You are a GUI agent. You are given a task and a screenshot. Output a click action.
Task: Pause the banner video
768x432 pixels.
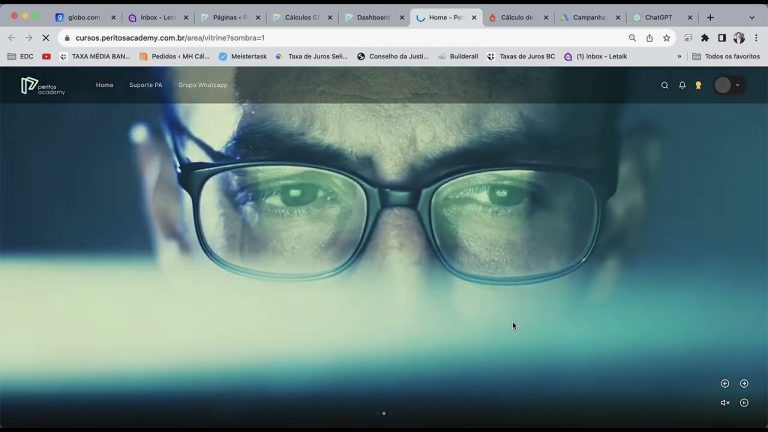[744, 403]
